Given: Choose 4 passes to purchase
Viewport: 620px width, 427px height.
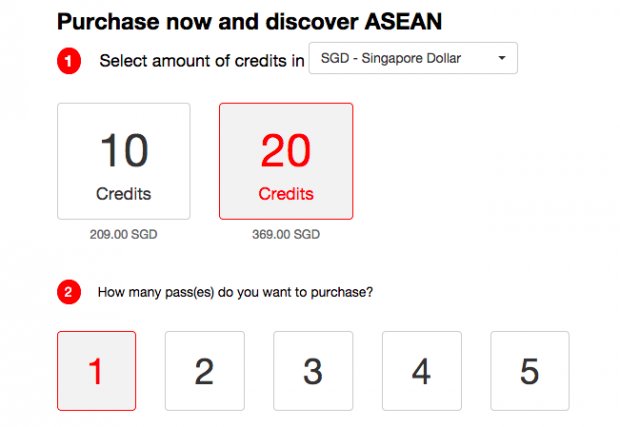Looking at the screenshot, I should pos(422,371).
